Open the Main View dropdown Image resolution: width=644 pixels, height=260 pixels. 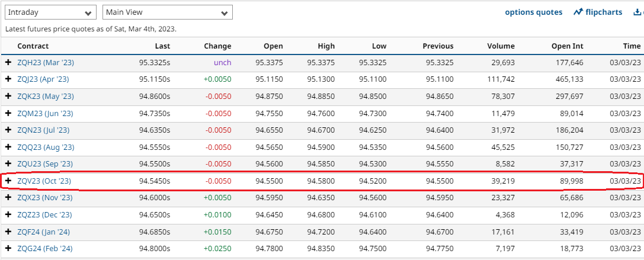tap(167, 12)
